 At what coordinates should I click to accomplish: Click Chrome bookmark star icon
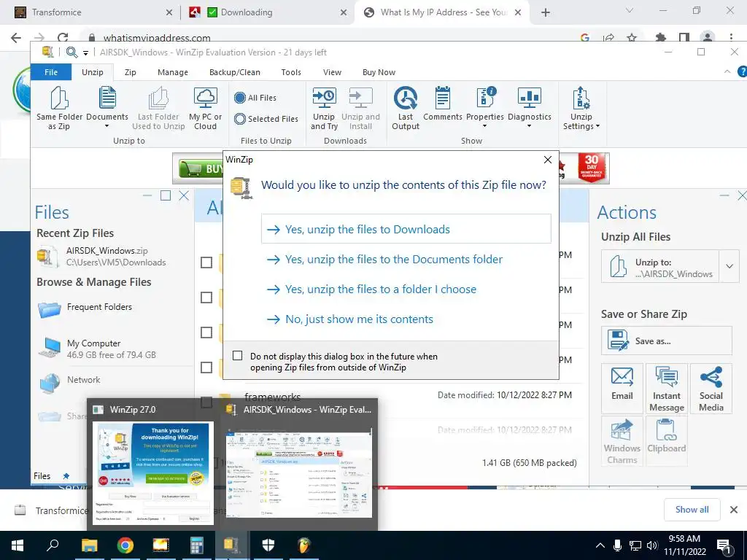tap(632, 38)
